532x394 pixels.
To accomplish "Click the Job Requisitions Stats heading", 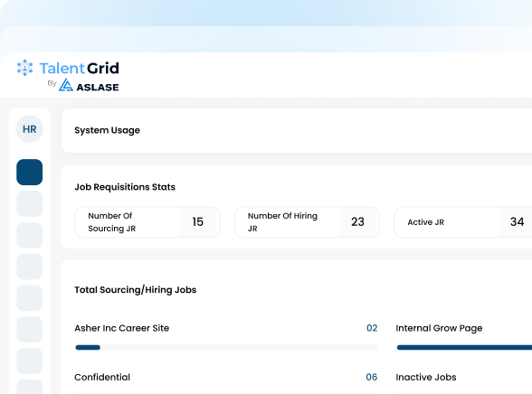I will point(125,187).
